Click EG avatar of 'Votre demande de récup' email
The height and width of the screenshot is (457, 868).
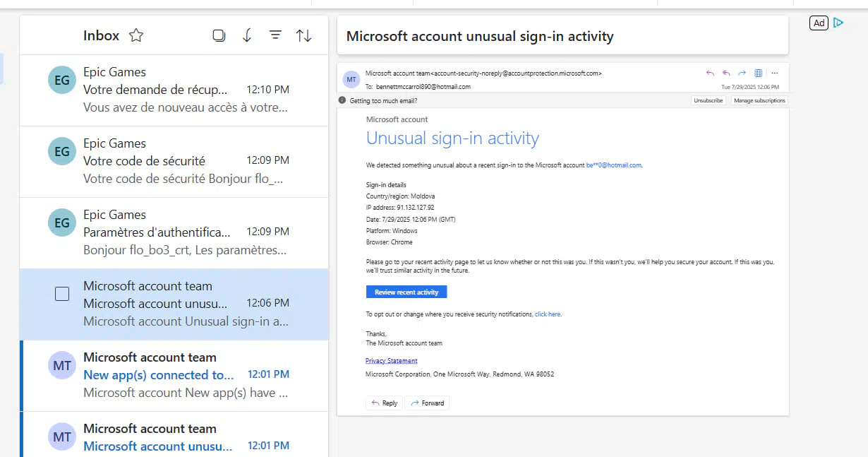point(62,80)
